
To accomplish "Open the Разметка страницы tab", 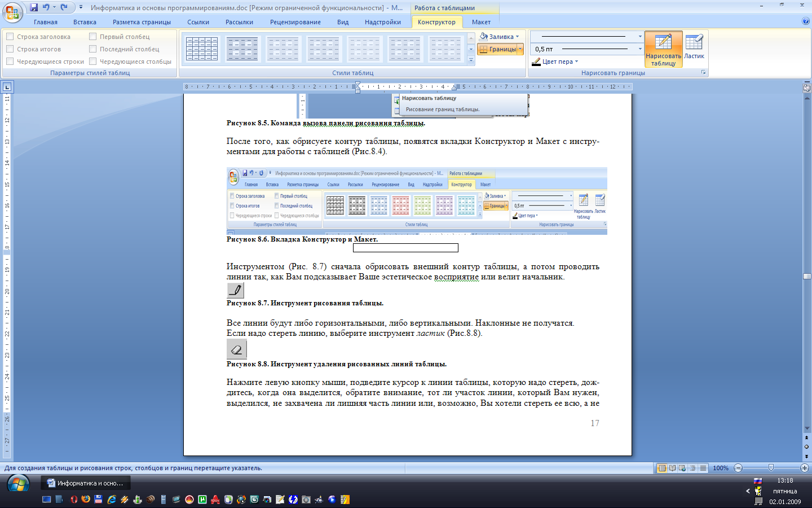I will (x=142, y=22).
